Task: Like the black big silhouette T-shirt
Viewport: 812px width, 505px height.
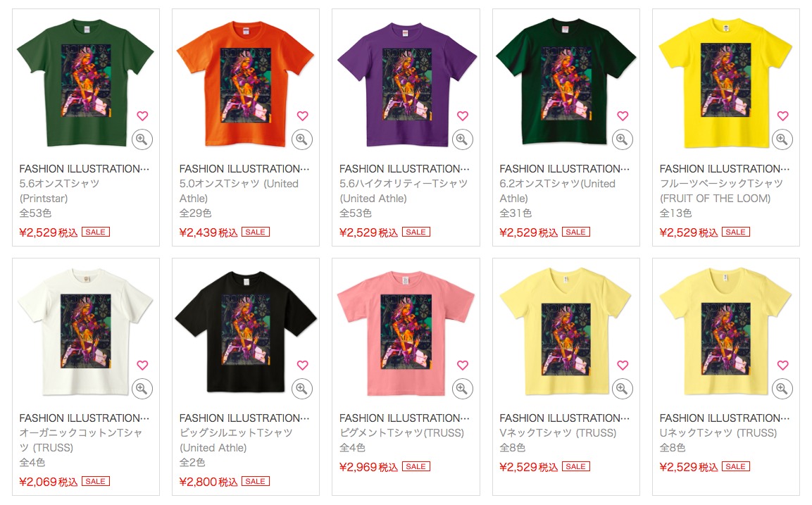Action: click(x=302, y=365)
